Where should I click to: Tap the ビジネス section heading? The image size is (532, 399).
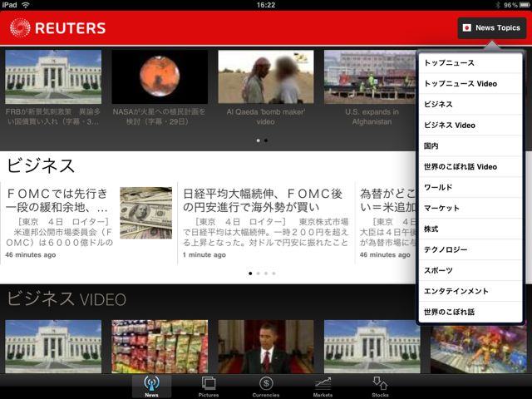[41, 166]
